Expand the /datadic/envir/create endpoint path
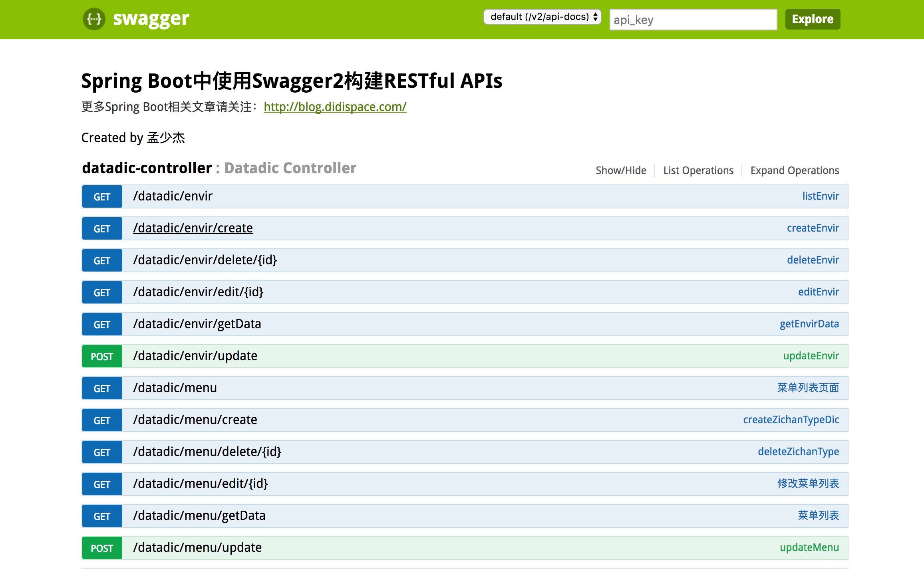 click(x=193, y=228)
